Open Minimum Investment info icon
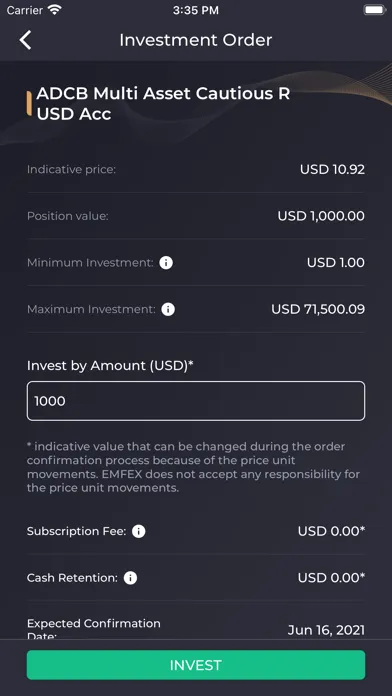Viewport: 392px width, 696px height. pyautogui.click(x=166, y=263)
